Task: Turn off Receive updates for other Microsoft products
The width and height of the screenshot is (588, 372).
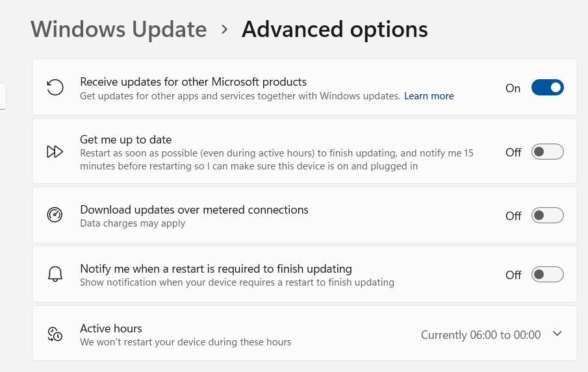Action: [547, 88]
